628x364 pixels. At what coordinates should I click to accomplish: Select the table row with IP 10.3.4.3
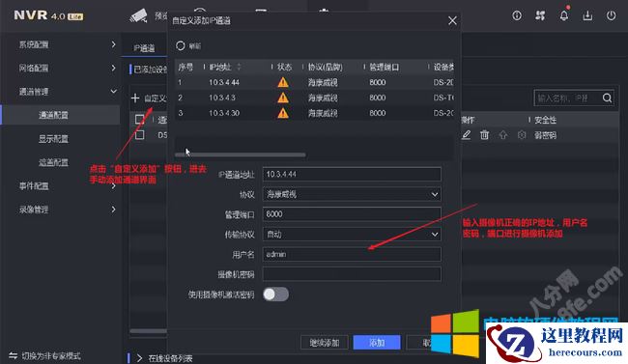point(314,98)
